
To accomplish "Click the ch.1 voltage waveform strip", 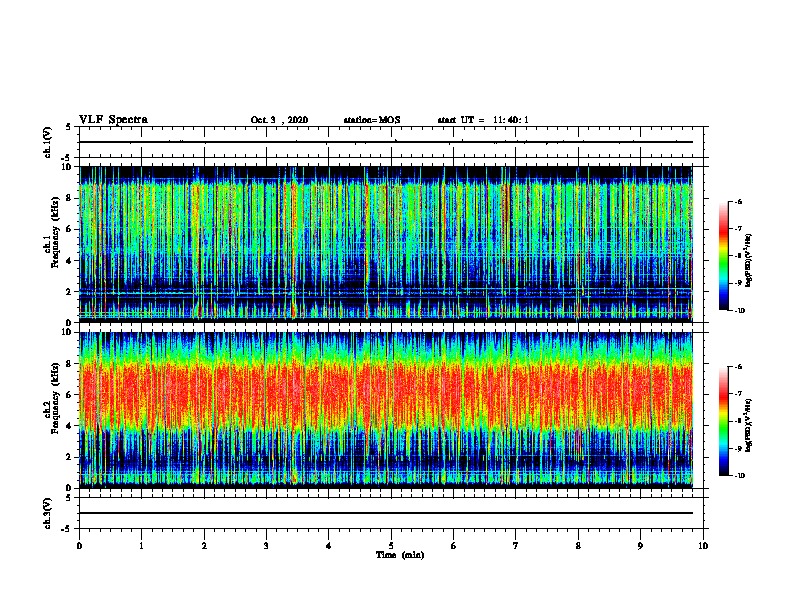I will coord(391,142).
